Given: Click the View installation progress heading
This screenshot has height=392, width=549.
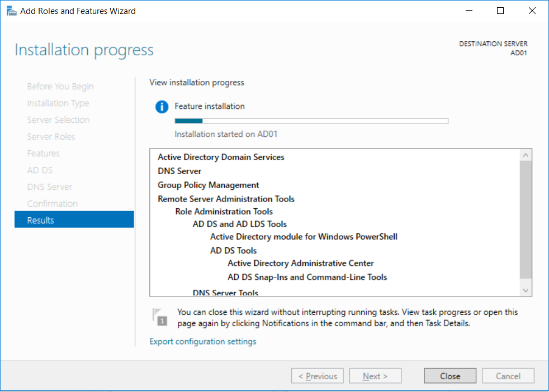Looking at the screenshot, I should pos(197,83).
